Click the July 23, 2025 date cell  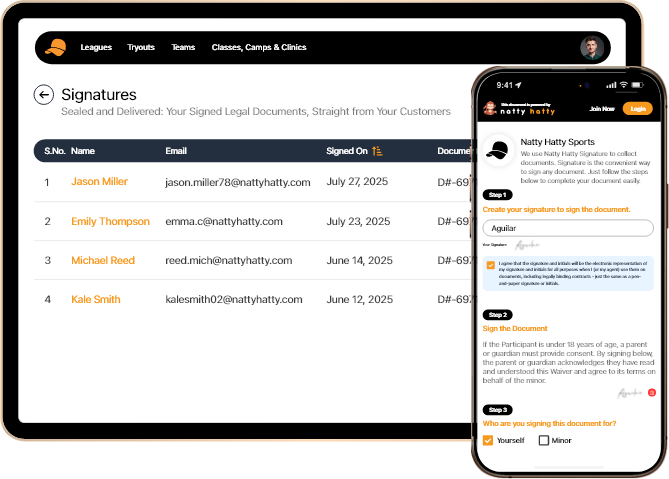[358, 221]
